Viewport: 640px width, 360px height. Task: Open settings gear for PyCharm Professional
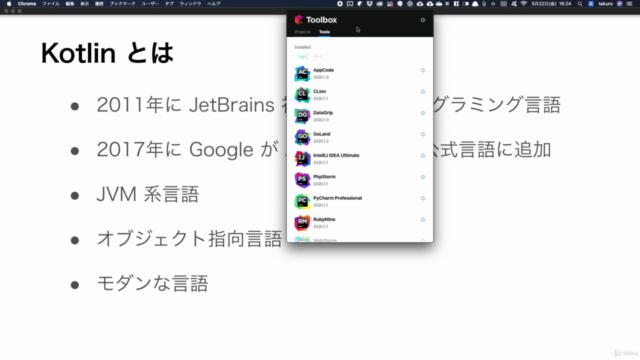pos(423,198)
